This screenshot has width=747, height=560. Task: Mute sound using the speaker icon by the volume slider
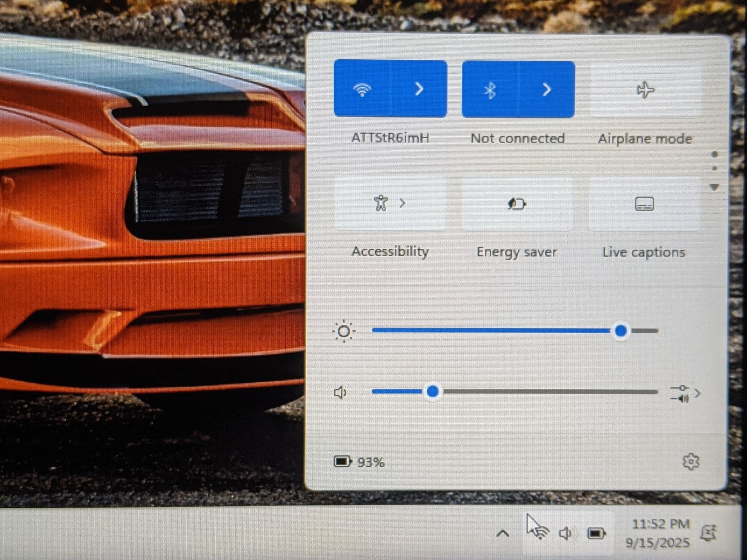340,392
